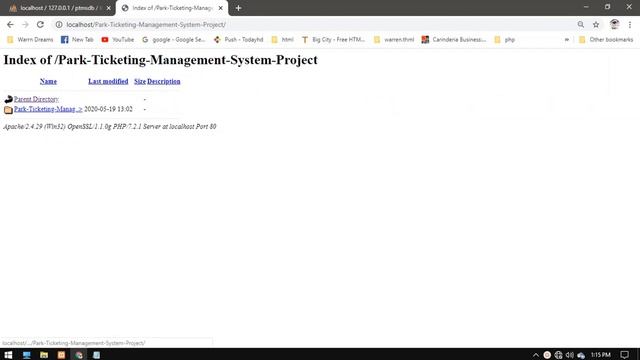640x360 pixels.
Task: Reload the current page
Action: (x=40, y=24)
